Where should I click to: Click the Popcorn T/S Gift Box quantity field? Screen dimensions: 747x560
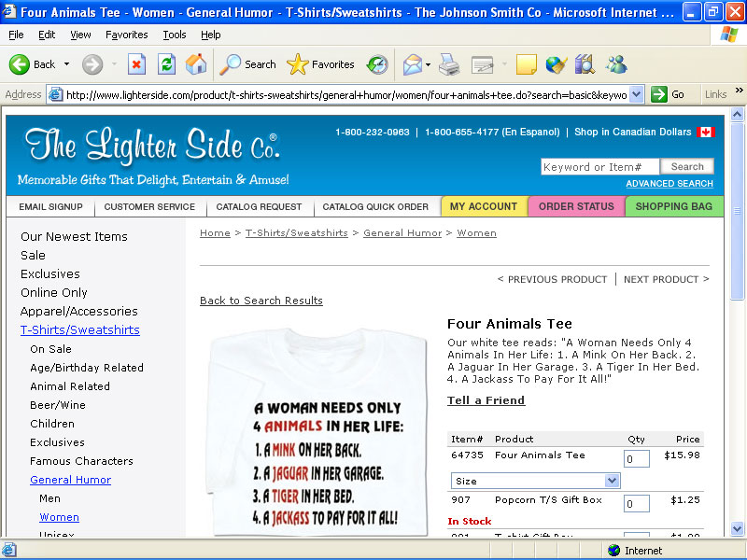point(637,503)
